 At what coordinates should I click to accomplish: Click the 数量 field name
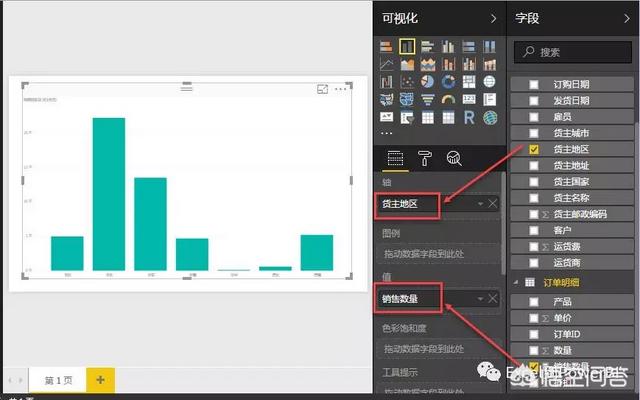[562, 350]
